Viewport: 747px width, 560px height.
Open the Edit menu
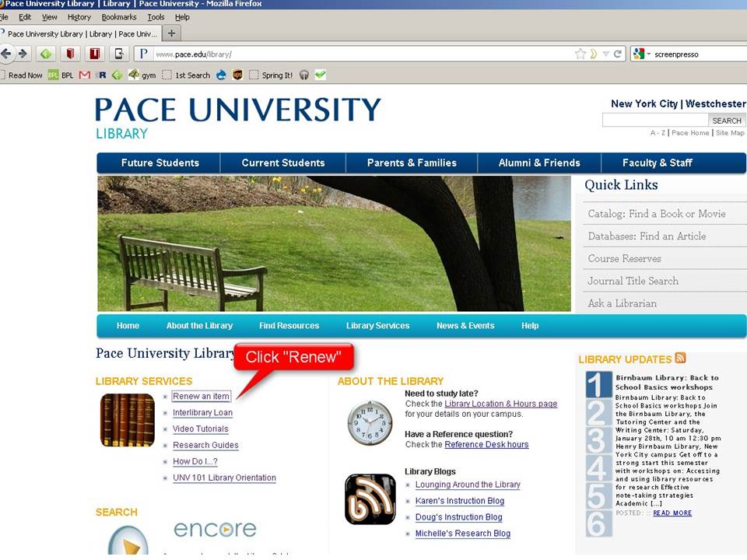25,17
